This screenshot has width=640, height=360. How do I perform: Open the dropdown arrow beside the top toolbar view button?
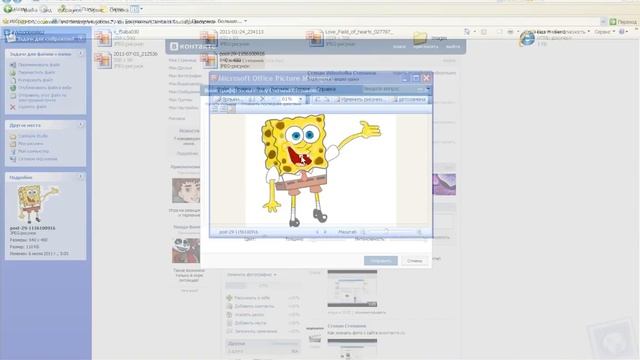142,9
